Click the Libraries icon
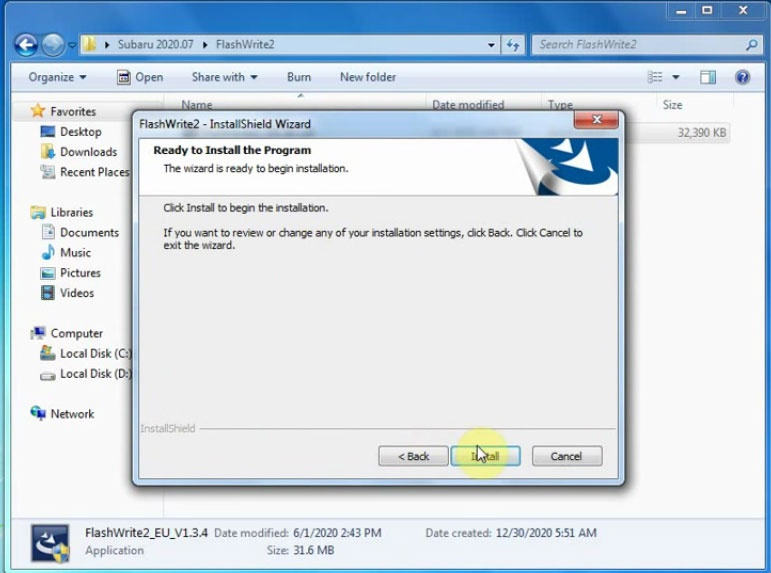This screenshot has height=573, width=771. pos(38,212)
